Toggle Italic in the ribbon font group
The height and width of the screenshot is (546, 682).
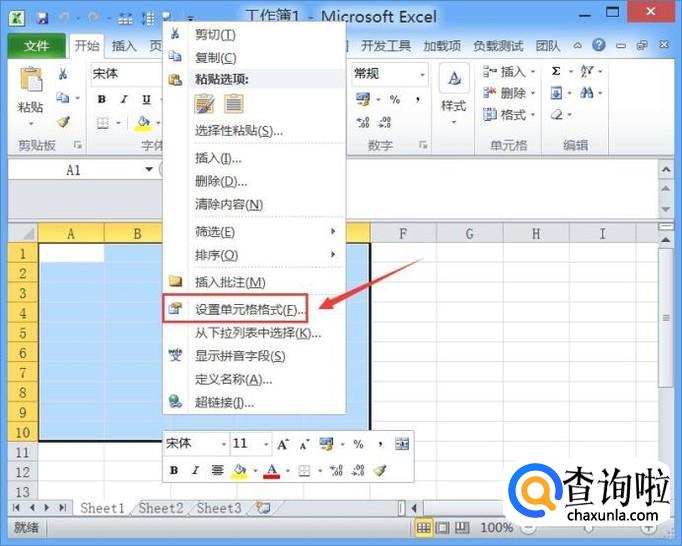(124, 99)
